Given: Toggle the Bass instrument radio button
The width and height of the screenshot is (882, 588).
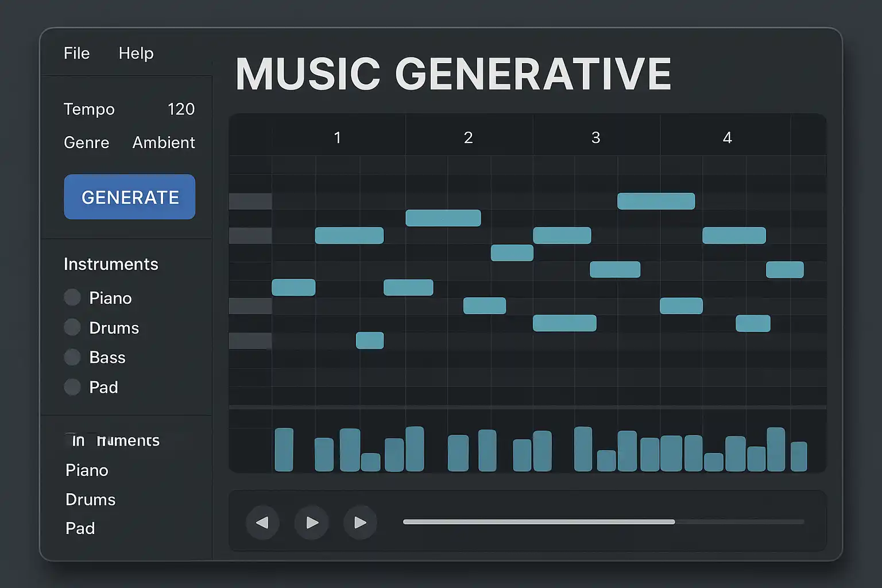Looking at the screenshot, I should 72,357.
